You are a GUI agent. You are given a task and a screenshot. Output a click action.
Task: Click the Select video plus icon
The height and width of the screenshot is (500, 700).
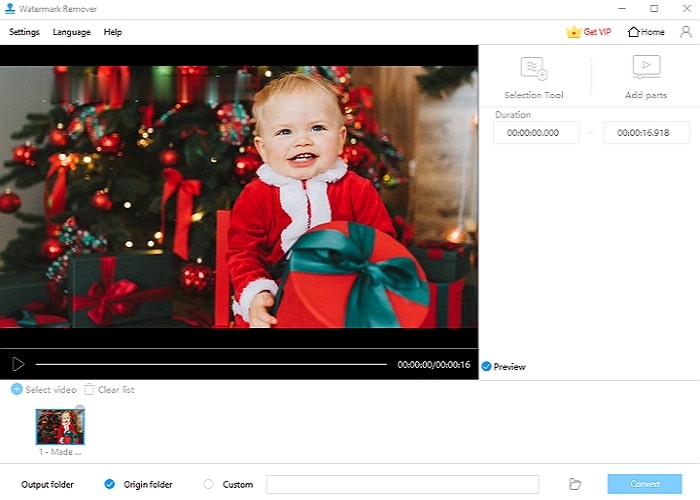[x=17, y=389]
